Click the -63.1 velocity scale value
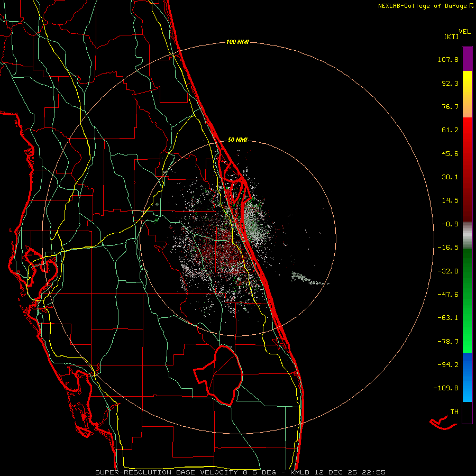Screen dimensions: 476x476 pyautogui.click(x=448, y=318)
